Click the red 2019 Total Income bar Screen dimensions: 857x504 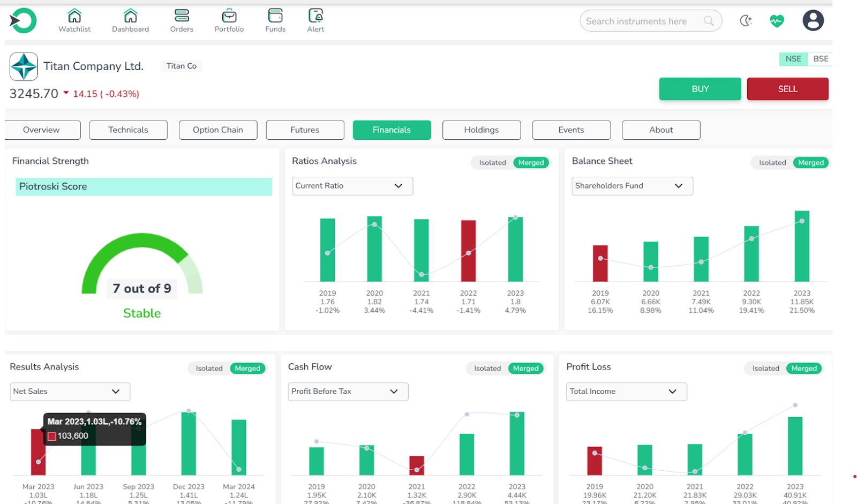tap(595, 461)
